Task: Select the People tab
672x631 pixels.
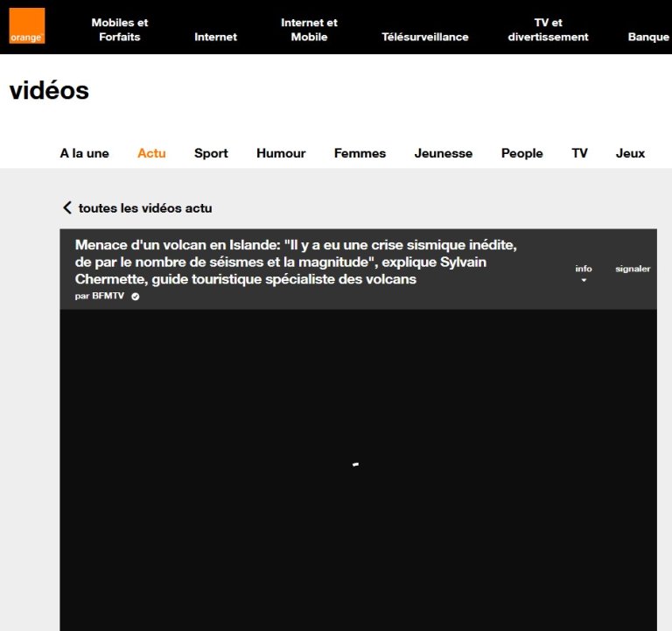Action: coord(522,153)
